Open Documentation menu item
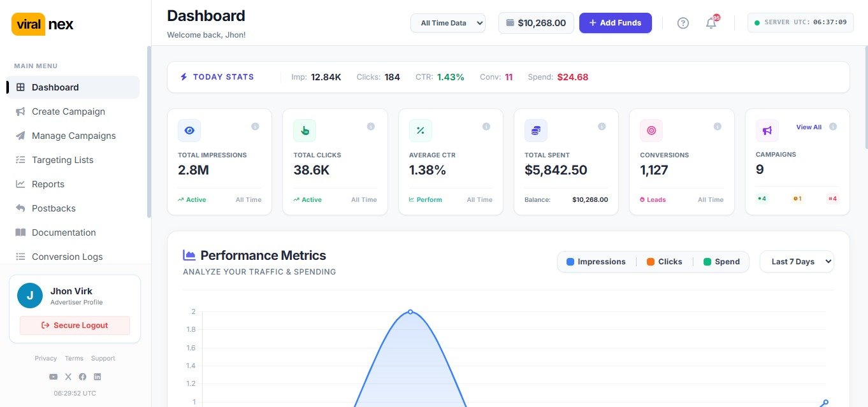 (x=73, y=232)
